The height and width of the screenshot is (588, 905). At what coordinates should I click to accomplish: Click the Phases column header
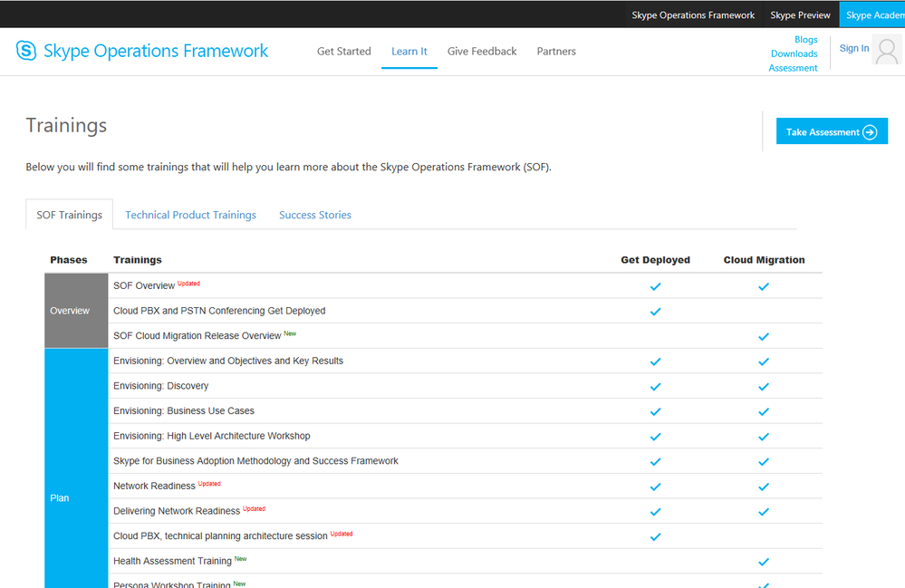69,260
